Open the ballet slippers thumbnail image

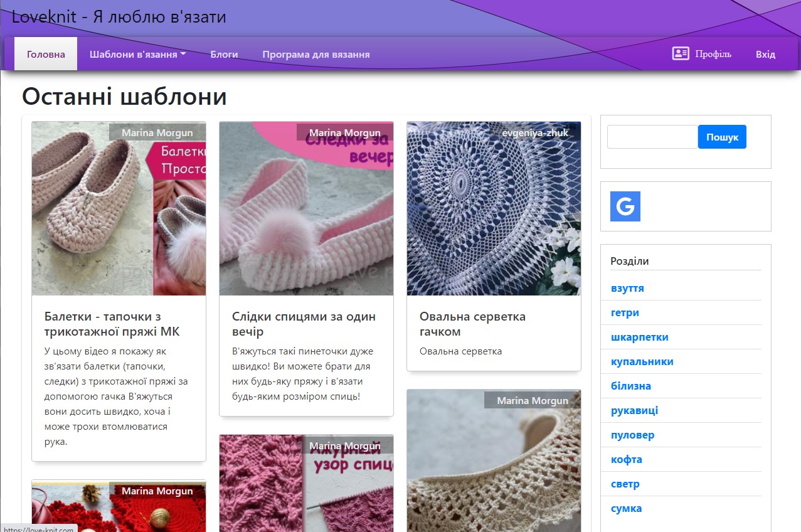coord(119,208)
